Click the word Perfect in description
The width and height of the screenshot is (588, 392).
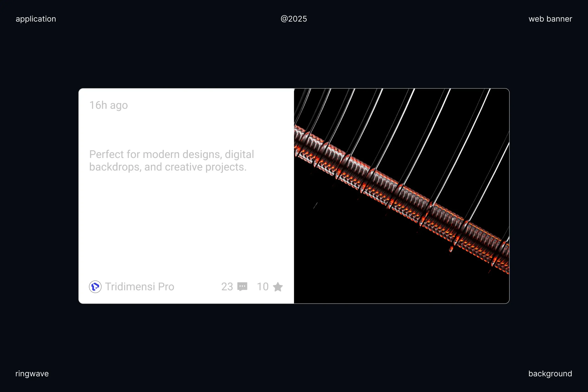click(x=106, y=154)
